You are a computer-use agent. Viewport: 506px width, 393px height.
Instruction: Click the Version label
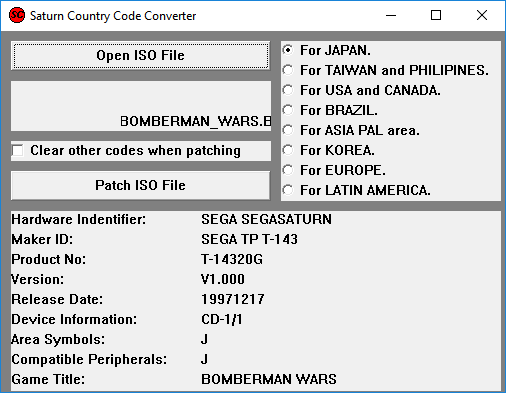pyautogui.click(x=37, y=279)
